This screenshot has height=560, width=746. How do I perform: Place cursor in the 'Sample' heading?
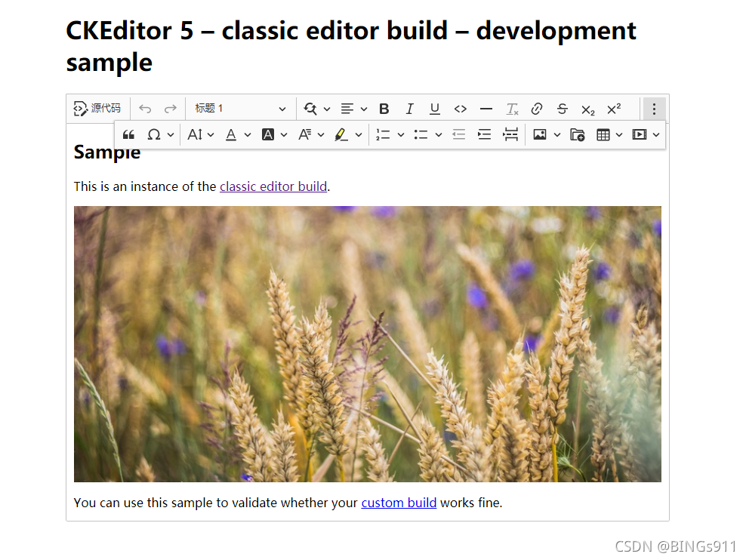[107, 153]
